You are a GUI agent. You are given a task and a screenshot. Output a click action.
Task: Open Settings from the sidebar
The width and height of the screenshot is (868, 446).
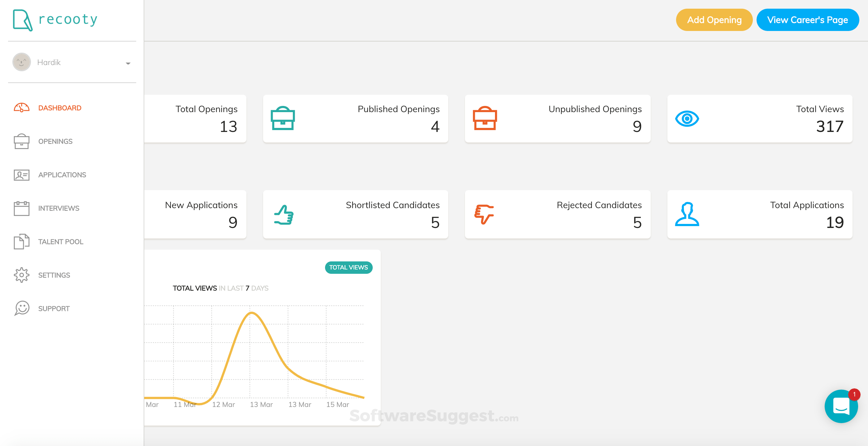point(54,275)
